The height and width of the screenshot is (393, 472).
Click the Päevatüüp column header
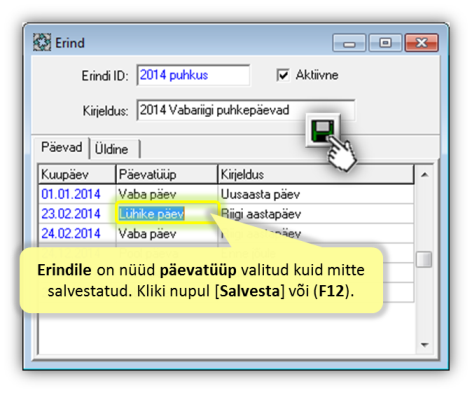(x=167, y=174)
